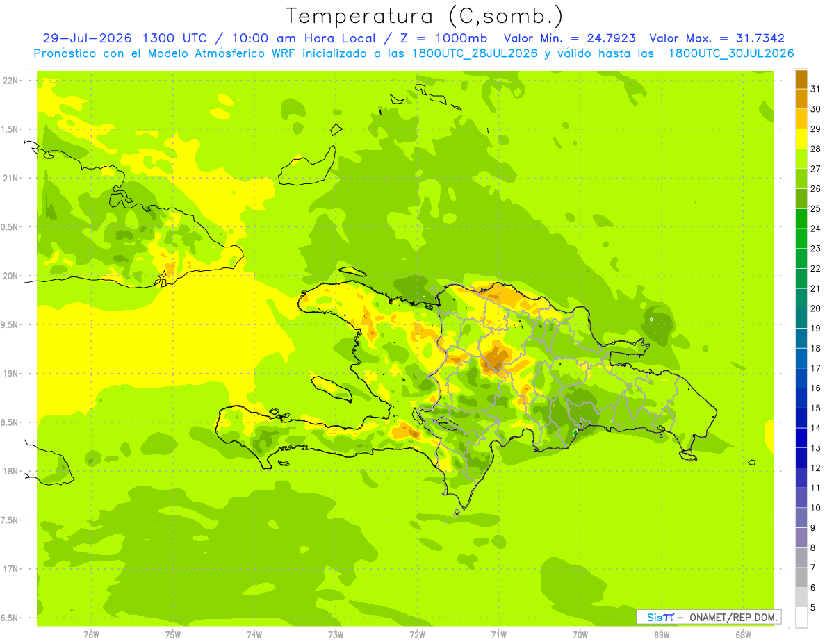Pick the yellow swatch between legend 28 and 29
The height and width of the screenshot is (644, 834).
click(x=801, y=139)
